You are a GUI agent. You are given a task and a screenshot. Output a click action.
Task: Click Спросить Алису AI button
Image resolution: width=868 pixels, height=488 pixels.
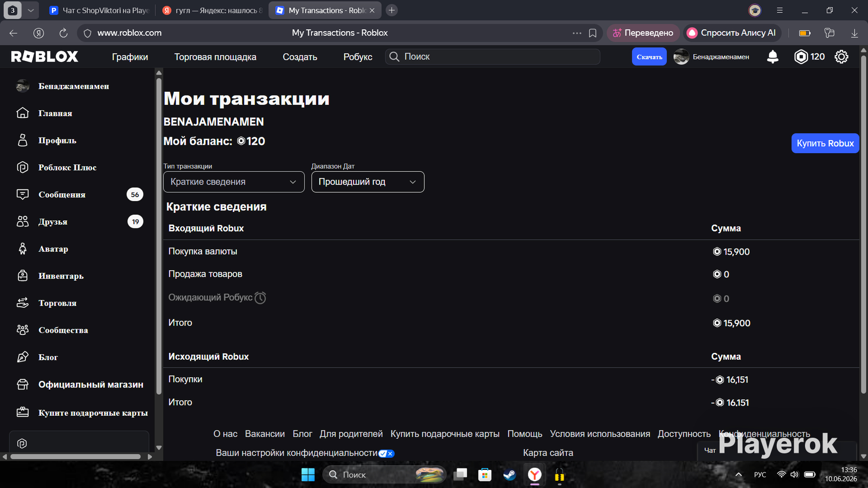coord(731,33)
